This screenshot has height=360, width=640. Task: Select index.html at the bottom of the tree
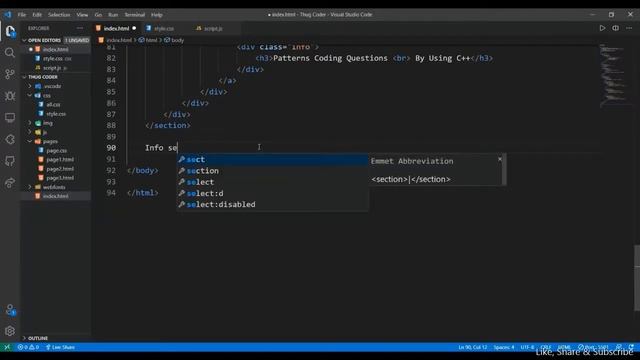pos(56,196)
